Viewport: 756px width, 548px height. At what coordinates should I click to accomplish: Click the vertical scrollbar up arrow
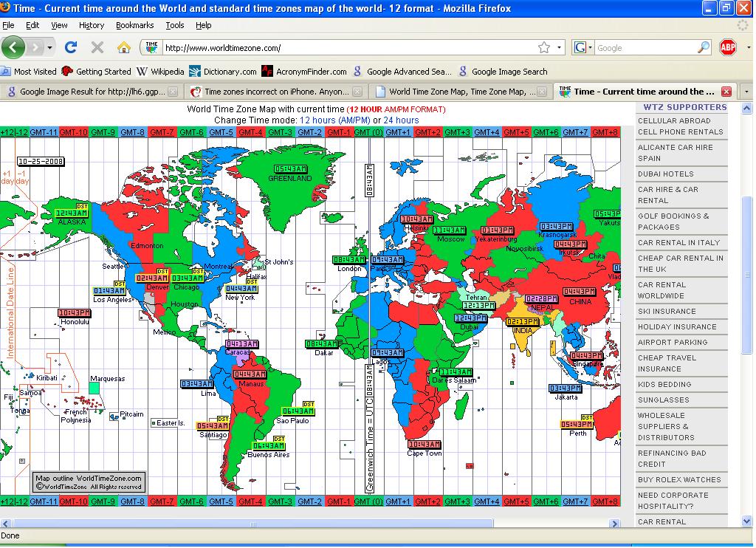(746, 109)
